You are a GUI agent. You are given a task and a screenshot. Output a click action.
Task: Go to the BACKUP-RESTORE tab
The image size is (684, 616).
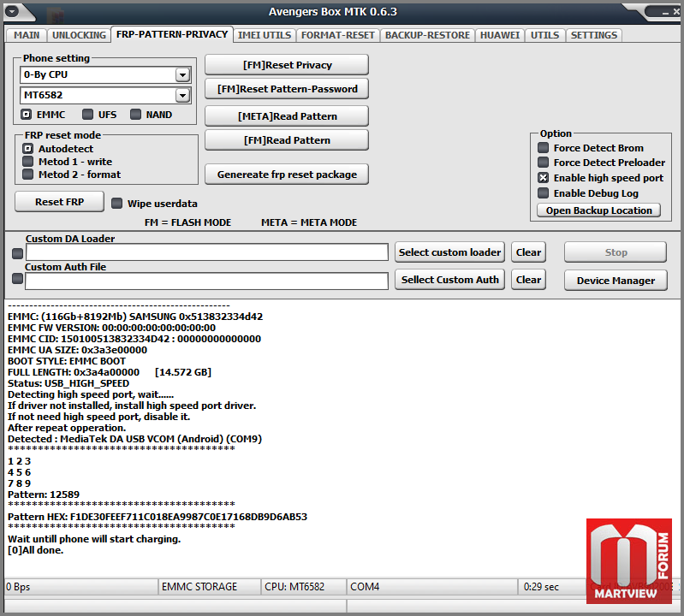(427, 35)
